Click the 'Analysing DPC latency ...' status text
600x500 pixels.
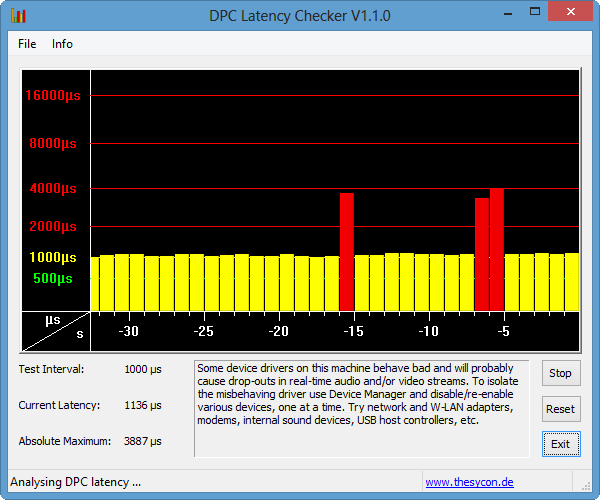click(x=76, y=482)
